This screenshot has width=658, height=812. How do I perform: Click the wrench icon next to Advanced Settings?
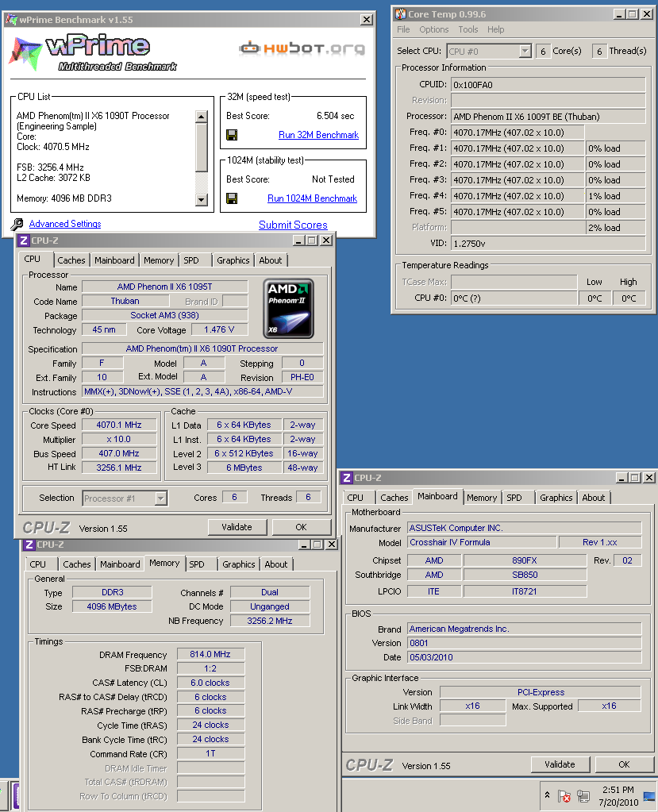(17, 225)
